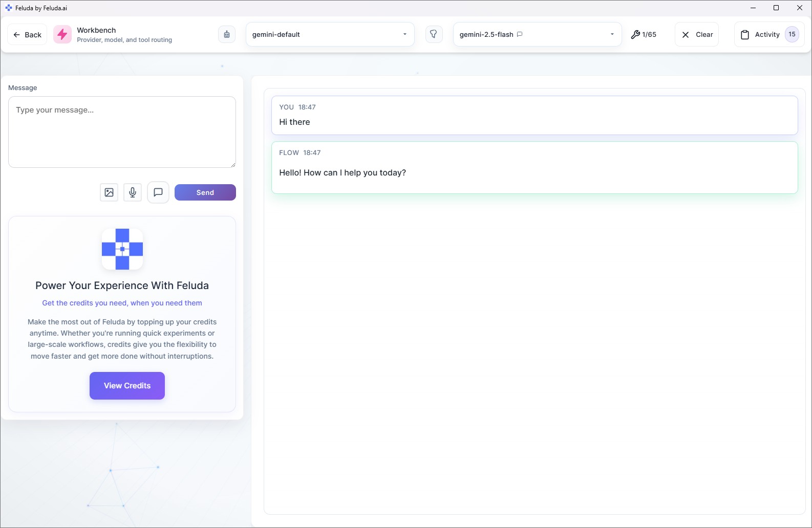
Task: Select the FLOW reply message bubble
Action: (x=534, y=168)
